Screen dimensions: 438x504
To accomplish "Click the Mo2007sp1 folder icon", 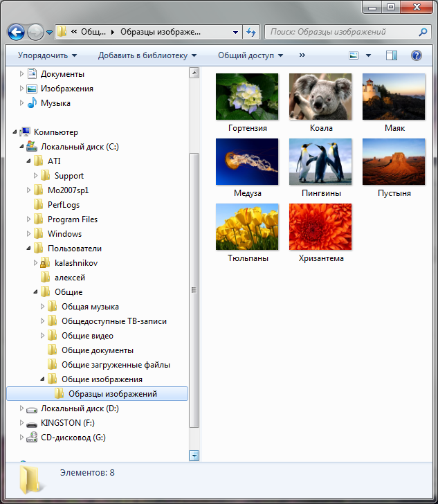I will 39,190.
